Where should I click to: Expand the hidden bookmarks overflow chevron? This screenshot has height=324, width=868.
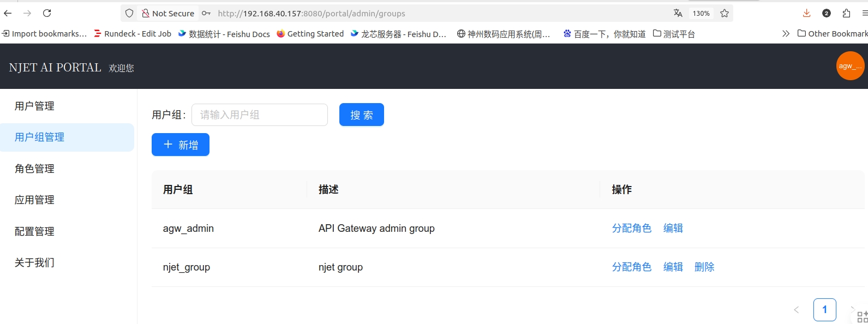[x=786, y=34]
